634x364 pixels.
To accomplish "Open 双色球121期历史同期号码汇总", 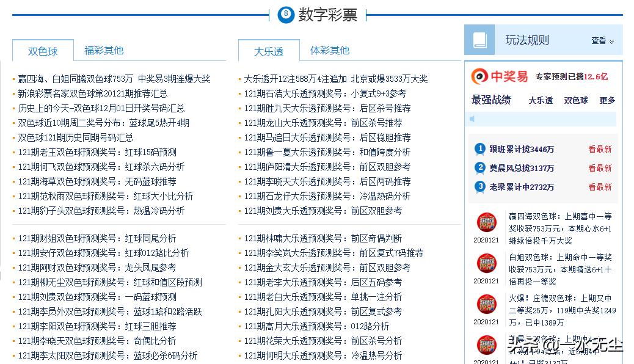I will point(76,137).
